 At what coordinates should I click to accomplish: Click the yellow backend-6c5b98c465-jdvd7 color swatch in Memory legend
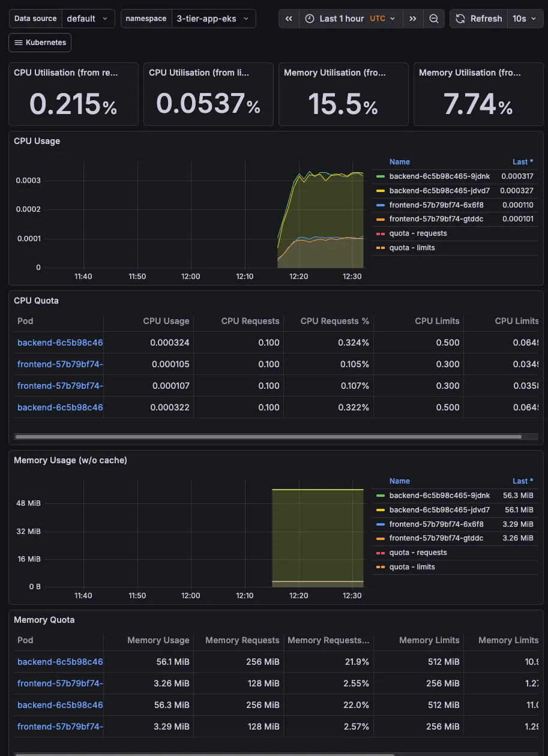click(380, 510)
